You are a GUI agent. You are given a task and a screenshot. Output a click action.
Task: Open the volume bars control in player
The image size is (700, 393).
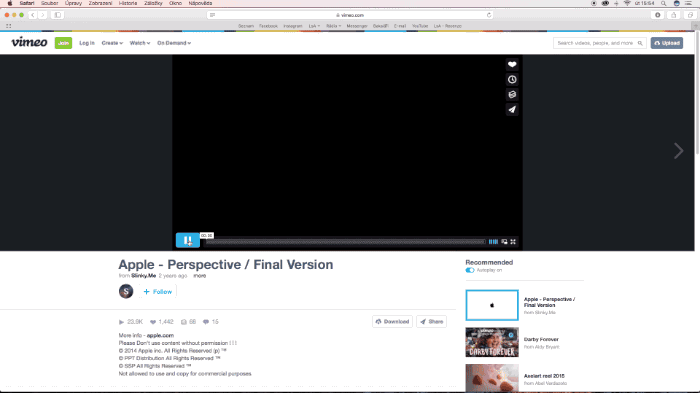click(x=493, y=242)
